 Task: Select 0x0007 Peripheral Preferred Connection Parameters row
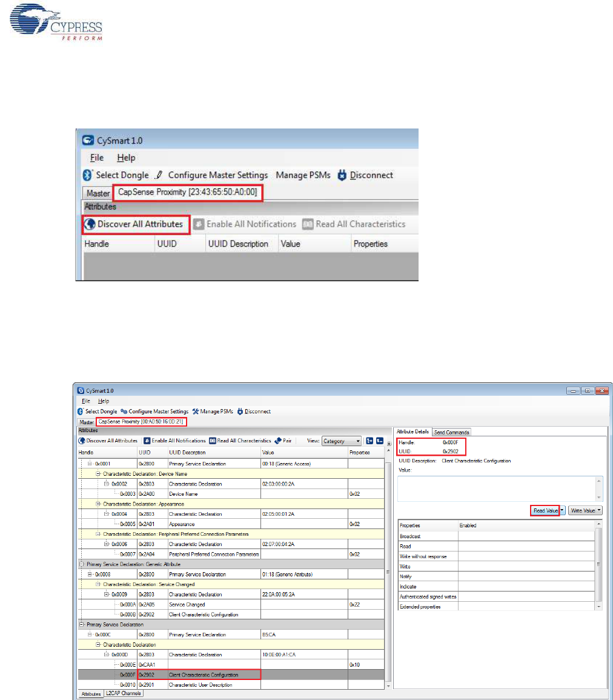(x=231, y=555)
